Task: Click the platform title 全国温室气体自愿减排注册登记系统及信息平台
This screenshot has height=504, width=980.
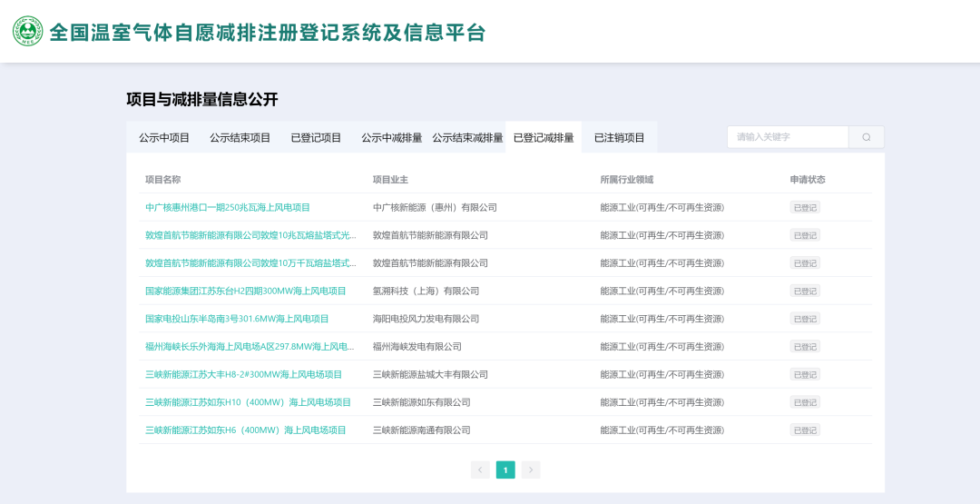Action: point(268,32)
